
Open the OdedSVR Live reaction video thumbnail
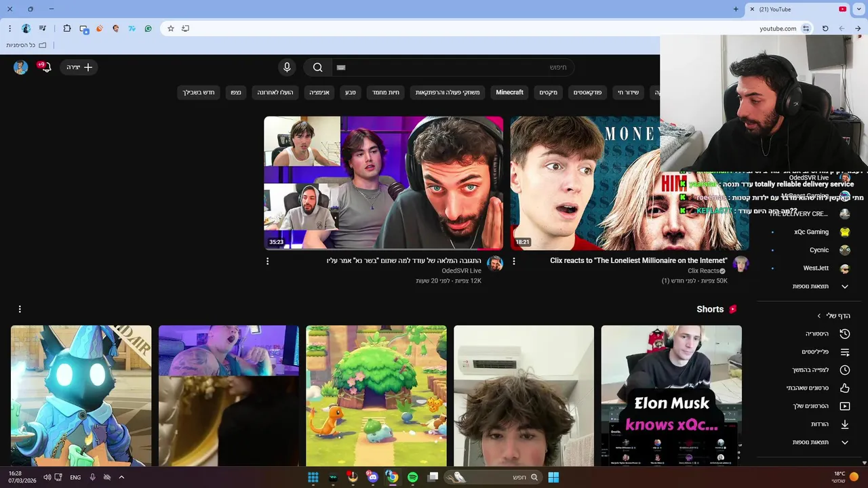[383, 183]
